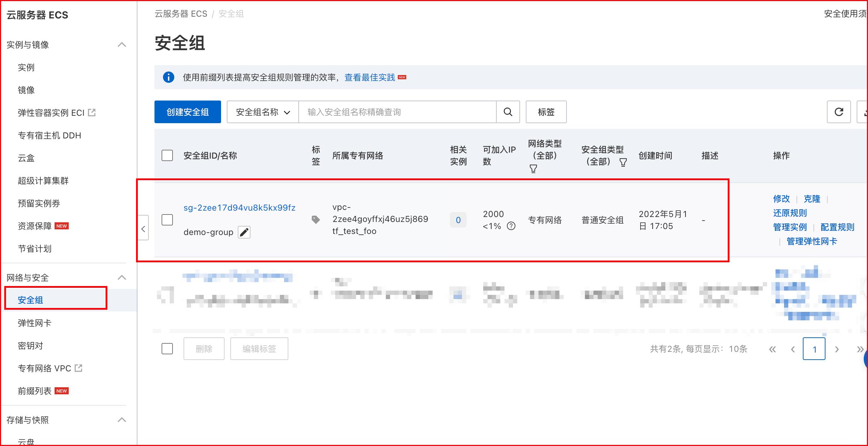Click 管理实例 for demo-group
This screenshot has height=446, width=868.
[x=790, y=227]
